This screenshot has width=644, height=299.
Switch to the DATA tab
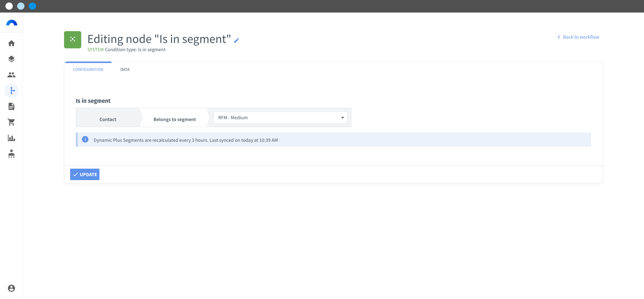pyautogui.click(x=125, y=69)
